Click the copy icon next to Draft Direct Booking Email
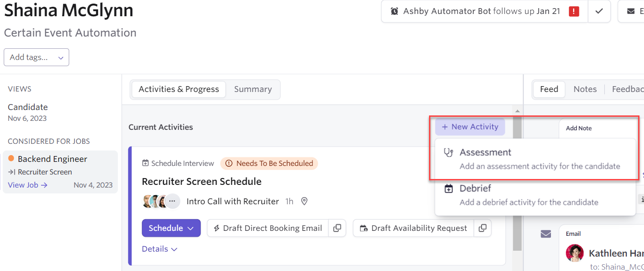Viewport: 644px width, 271px height. [337, 228]
